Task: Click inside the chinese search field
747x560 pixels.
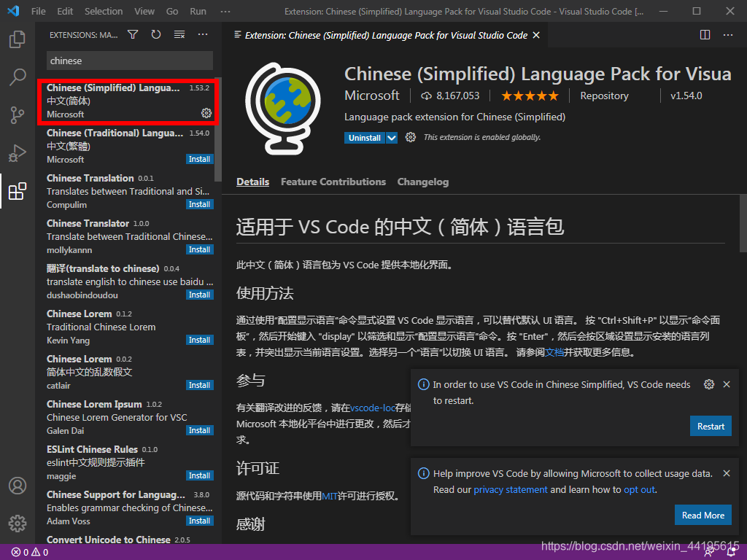Action: [129, 61]
